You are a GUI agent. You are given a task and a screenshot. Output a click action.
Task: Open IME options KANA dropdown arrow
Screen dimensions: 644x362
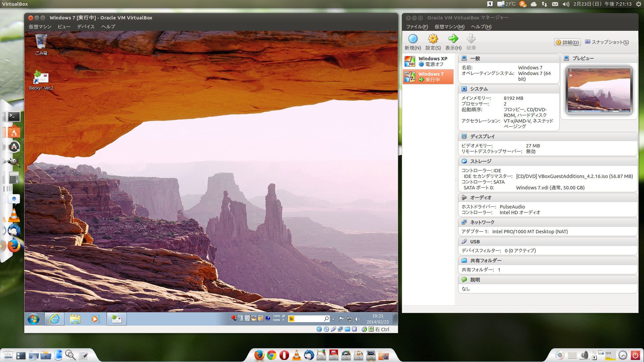(283, 320)
